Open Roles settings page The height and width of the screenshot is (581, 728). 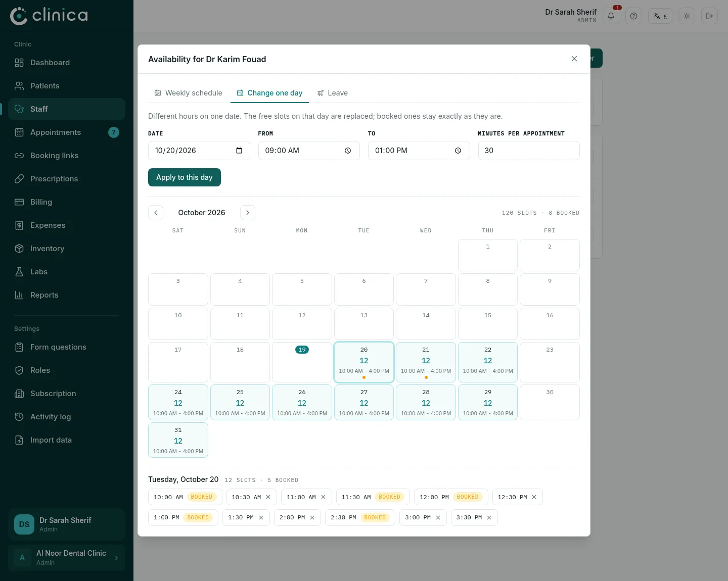pos(67,370)
